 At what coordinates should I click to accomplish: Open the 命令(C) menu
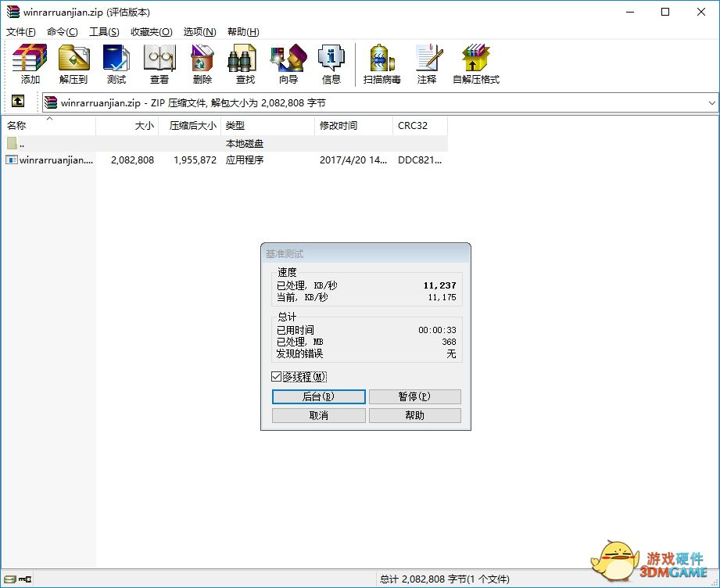coord(62,32)
